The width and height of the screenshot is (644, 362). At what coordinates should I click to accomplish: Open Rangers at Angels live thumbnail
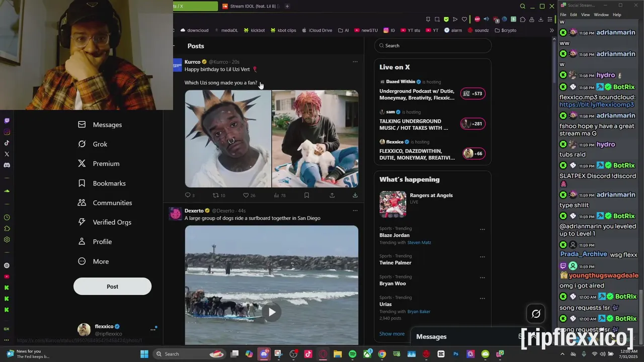point(393,204)
